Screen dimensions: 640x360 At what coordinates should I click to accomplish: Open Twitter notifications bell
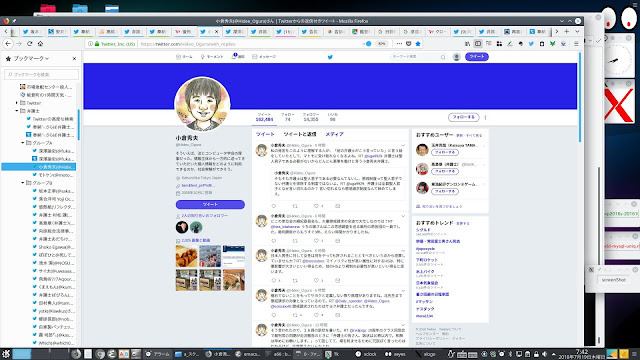pos(238,56)
